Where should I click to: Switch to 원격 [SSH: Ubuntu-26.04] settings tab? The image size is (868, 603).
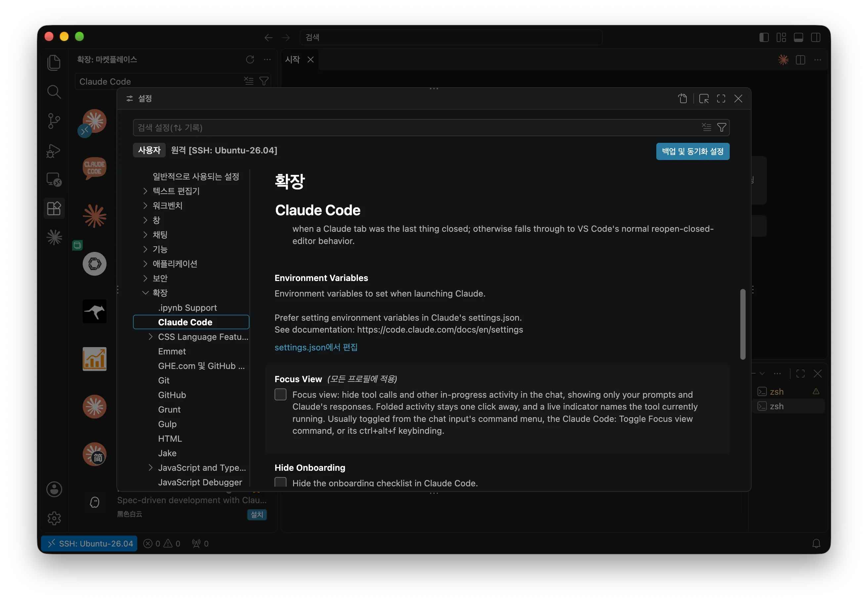click(x=224, y=150)
